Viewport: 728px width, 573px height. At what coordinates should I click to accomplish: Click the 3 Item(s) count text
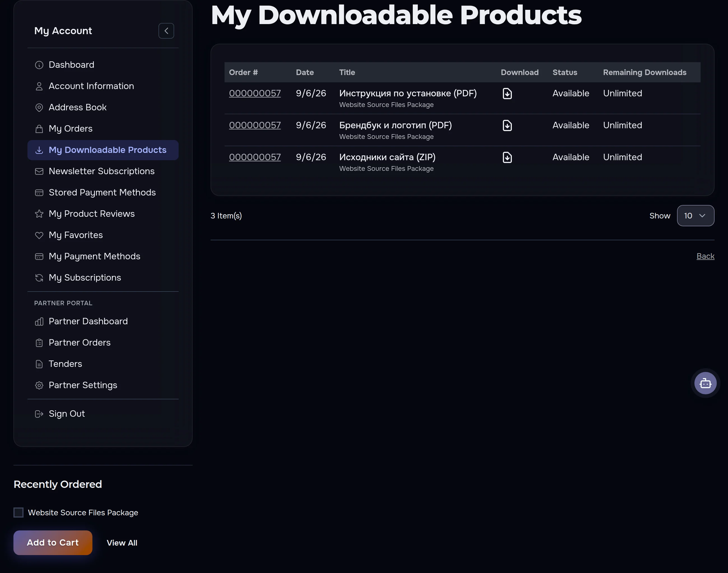click(226, 216)
